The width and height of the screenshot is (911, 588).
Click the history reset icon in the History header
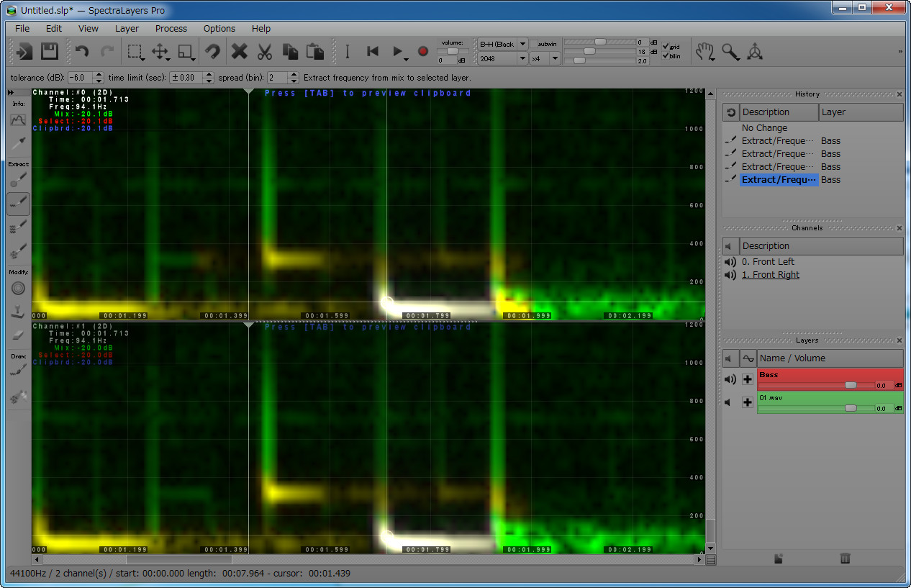(x=730, y=112)
